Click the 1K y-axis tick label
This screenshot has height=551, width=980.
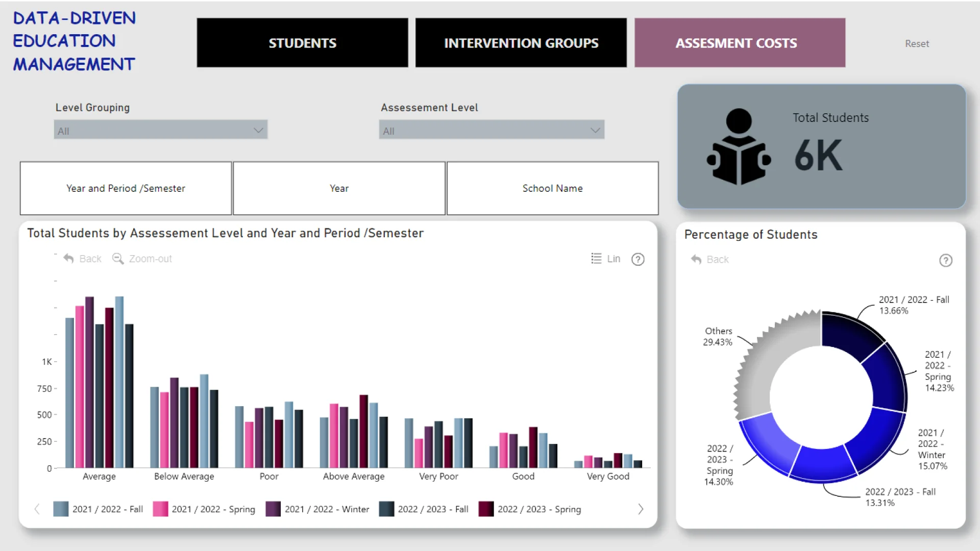tap(46, 362)
